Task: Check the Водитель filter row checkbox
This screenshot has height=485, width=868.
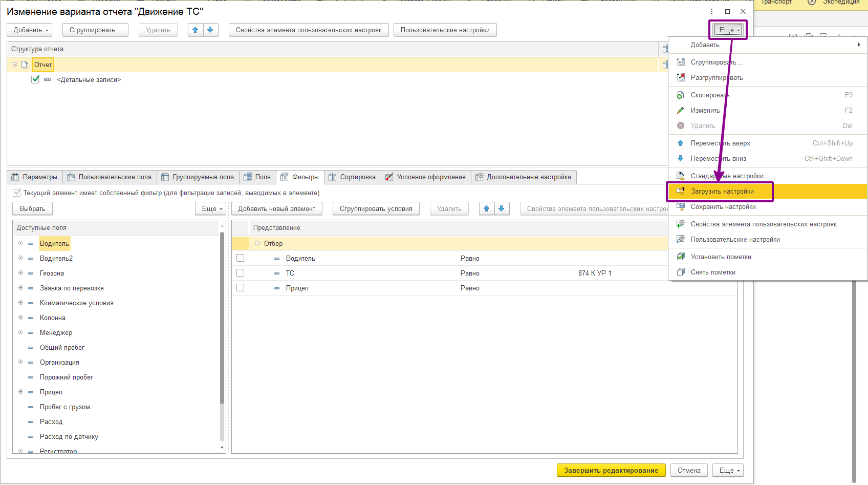Action: pyautogui.click(x=241, y=258)
